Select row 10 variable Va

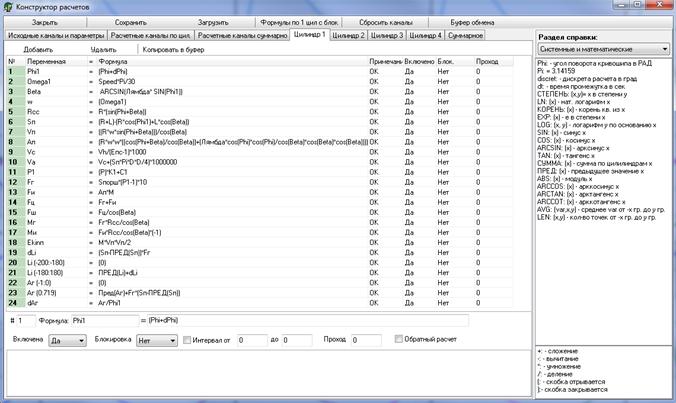(x=31, y=162)
